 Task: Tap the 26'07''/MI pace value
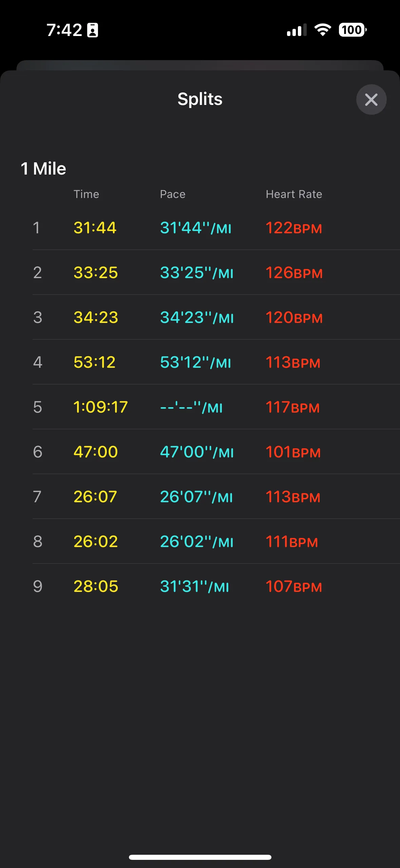point(196,497)
